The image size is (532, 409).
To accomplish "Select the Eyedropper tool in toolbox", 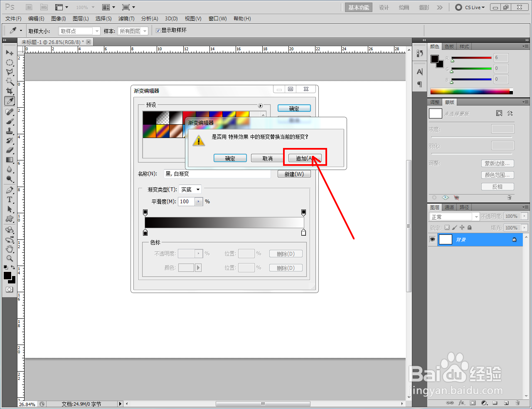I will (x=10, y=101).
